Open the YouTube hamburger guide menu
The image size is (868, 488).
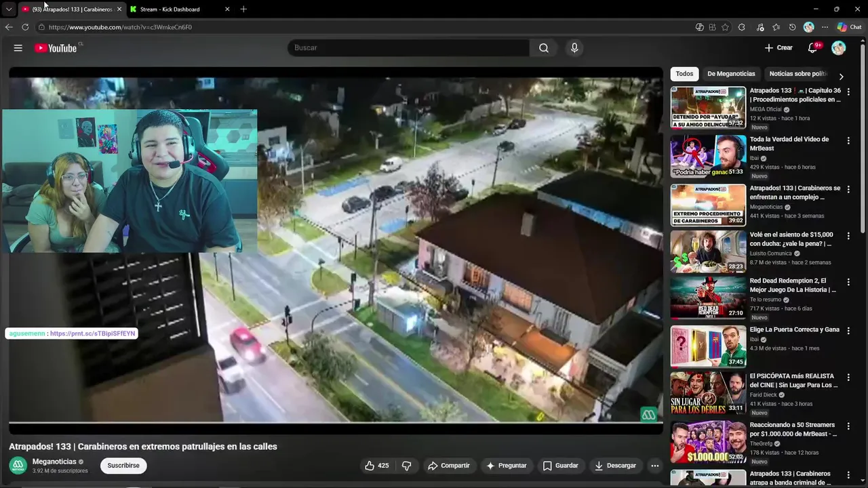point(18,48)
